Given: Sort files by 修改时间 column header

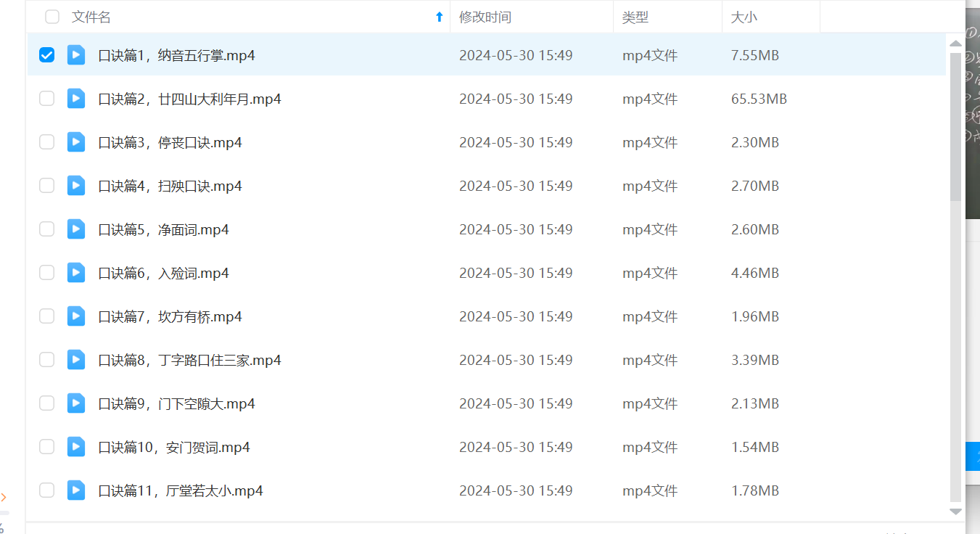Looking at the screenshot, I should pyautogui.click(x=485, y=17).
